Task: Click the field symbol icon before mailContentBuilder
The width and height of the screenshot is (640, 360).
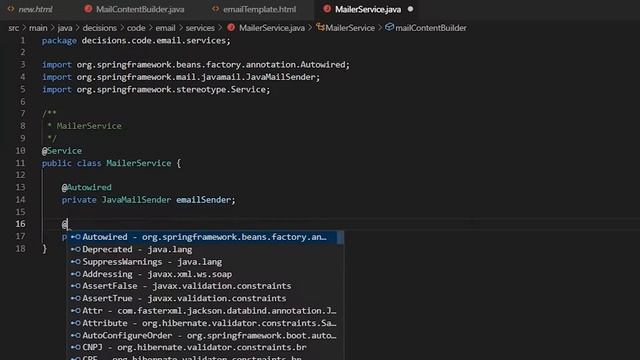Action: coord(389,27)
